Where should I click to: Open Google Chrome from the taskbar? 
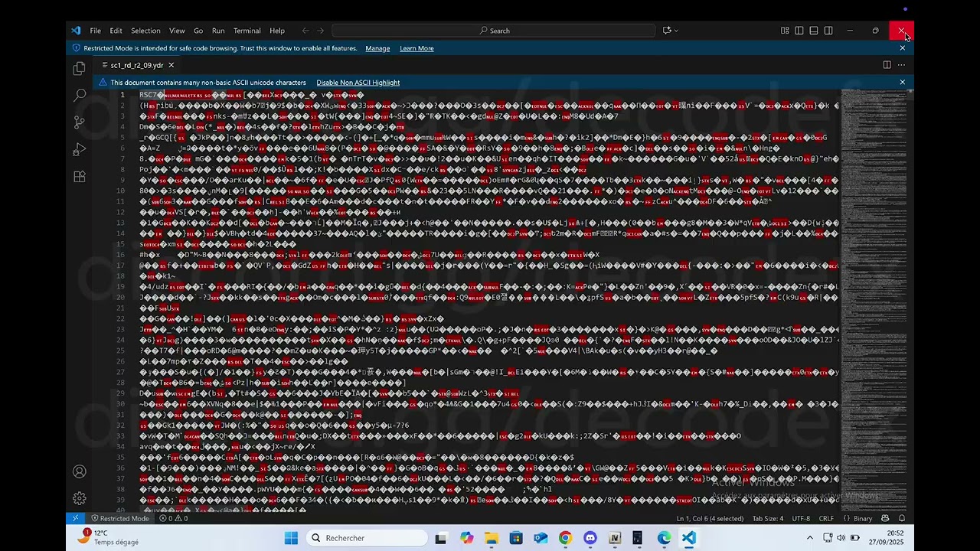[x=565, y=538]
